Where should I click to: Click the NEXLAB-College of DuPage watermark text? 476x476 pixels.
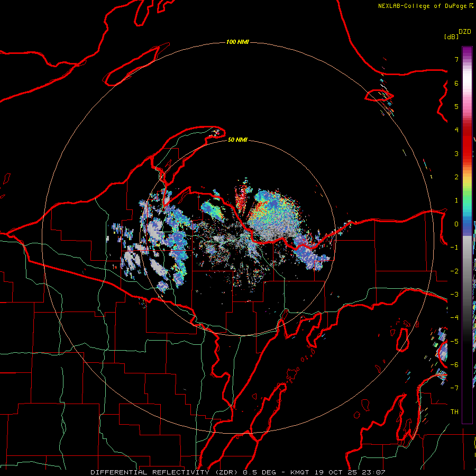click(x=422, y=6)
